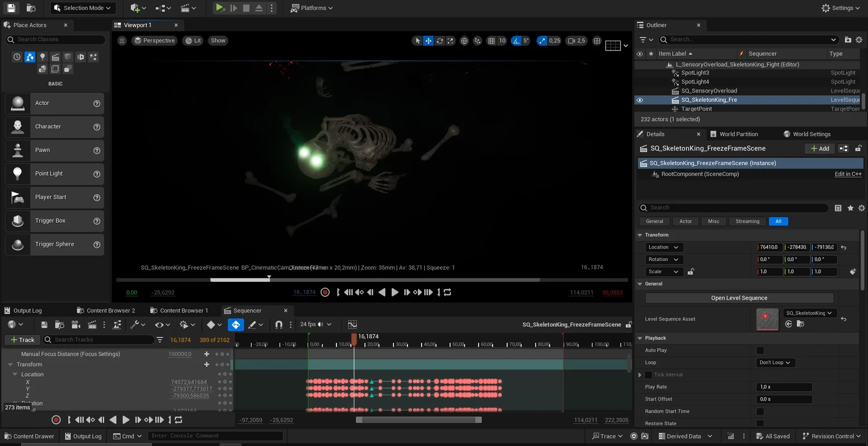Open viewport hamburger options menu
The height and width of the screenshot is (446, 868).
[x=122, y=41]
